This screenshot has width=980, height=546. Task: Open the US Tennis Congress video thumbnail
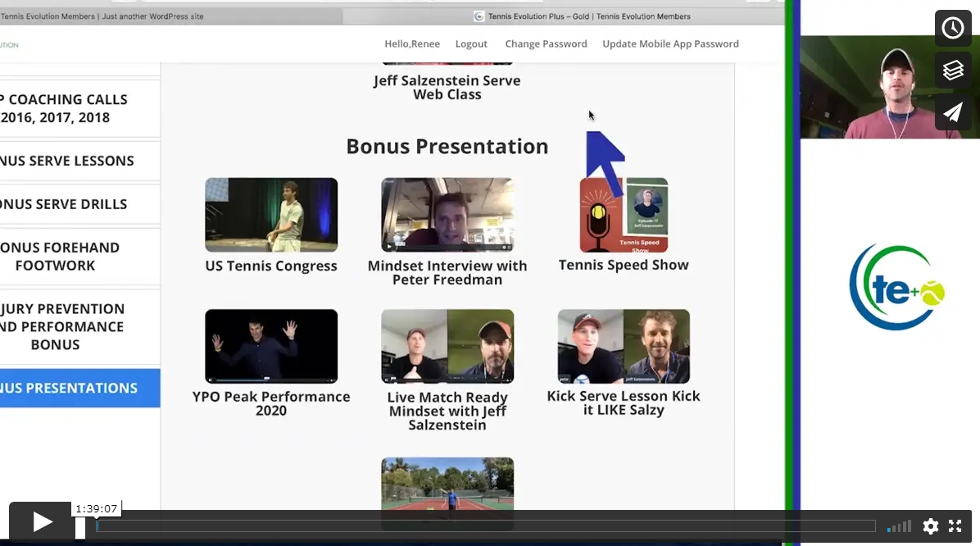pos(271,215)
